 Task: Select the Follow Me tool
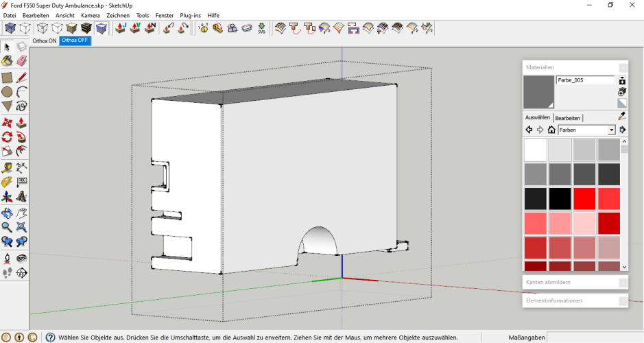tap(22, 137)
